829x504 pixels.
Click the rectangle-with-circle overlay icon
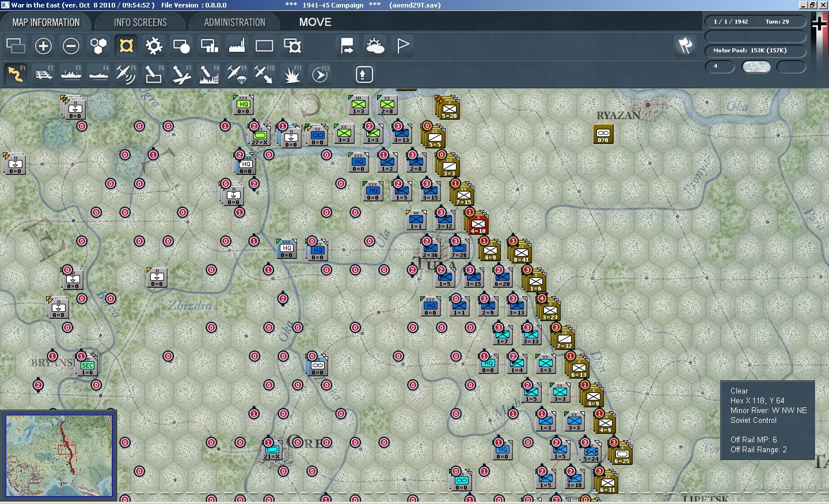(x=181, y=45)
